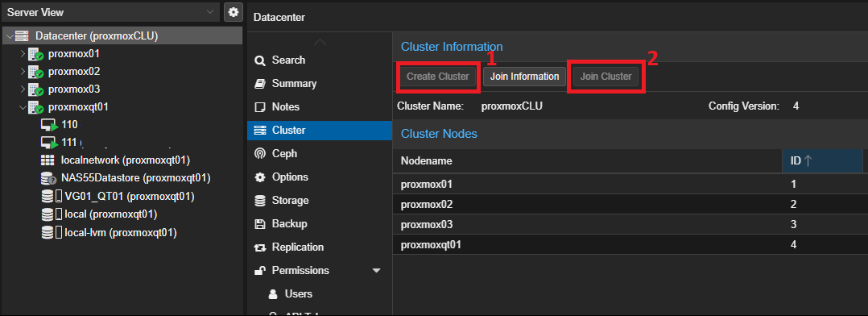The width and height of the screenshot is (868, 316).
Task: Open the Notes menu item
Action: click(320, 107)
